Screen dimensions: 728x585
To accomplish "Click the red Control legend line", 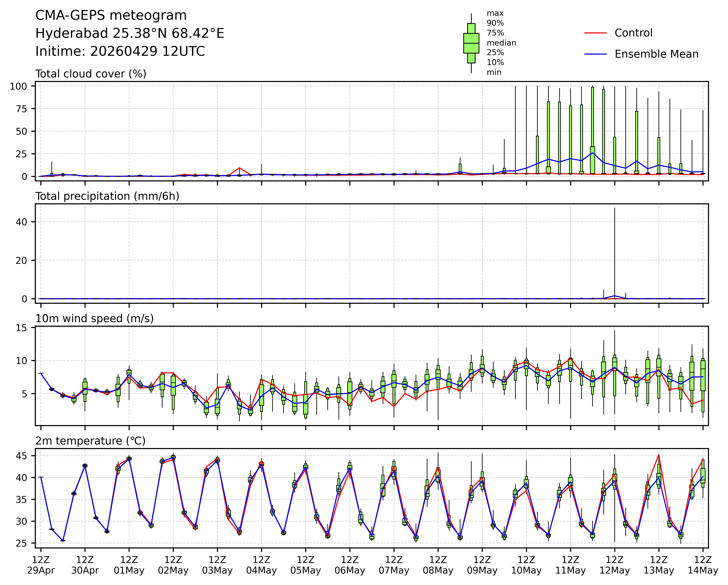I will pos(595,33).
